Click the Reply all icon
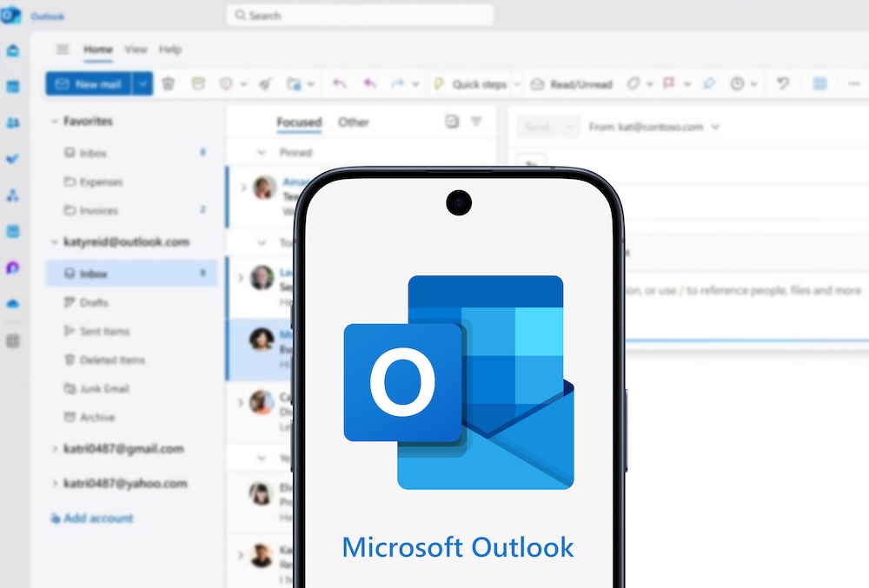Image resolution: width=869 pixels, height=588 pixels. (x=369, y=83)
